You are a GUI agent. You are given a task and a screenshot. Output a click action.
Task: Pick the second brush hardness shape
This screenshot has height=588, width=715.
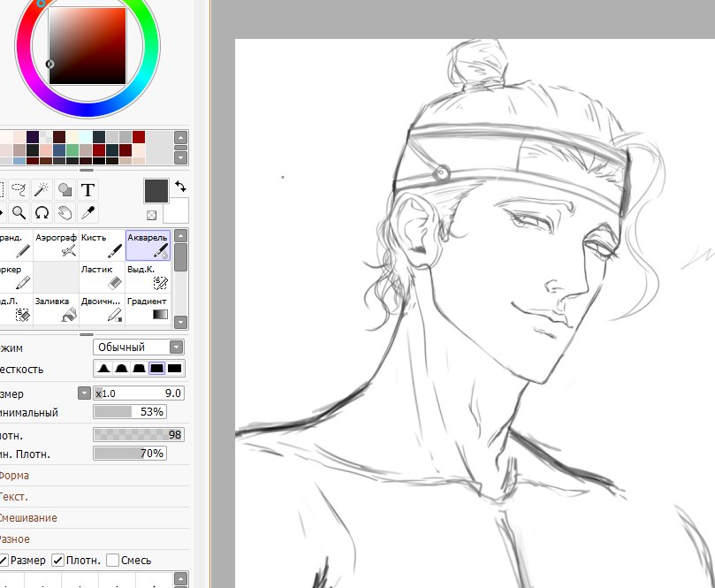(121, 368)
